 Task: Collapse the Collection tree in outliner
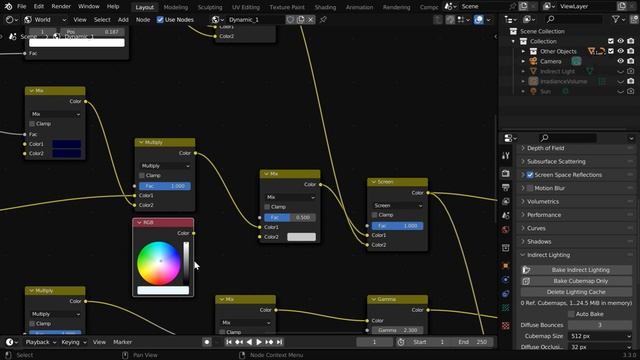(513, 41)
